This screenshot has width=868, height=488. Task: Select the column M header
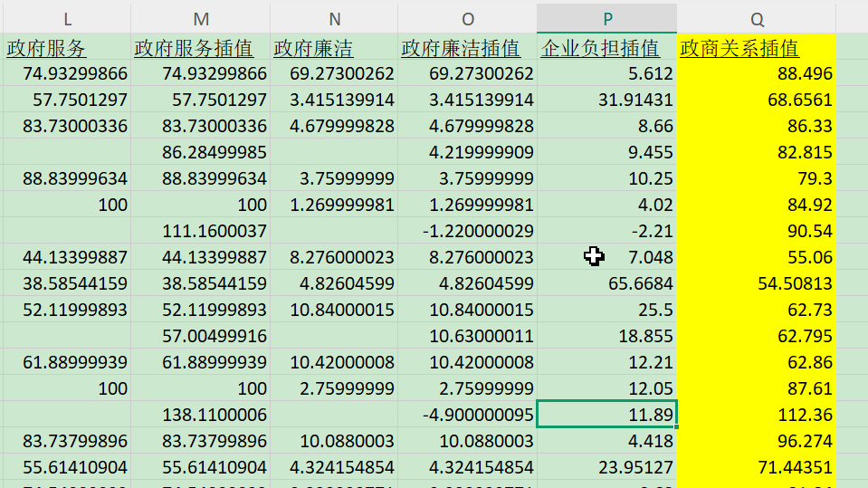coord(201,17)
